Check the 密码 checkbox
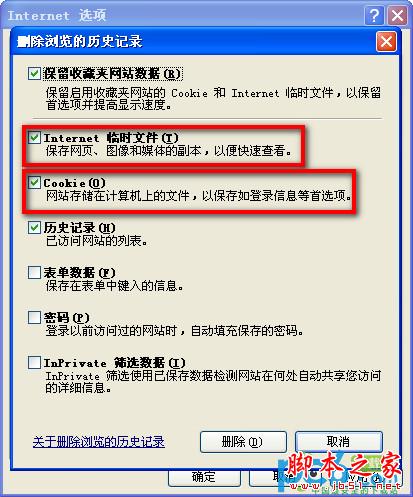This screenshot has height=497, width=413. click(34, 317)
